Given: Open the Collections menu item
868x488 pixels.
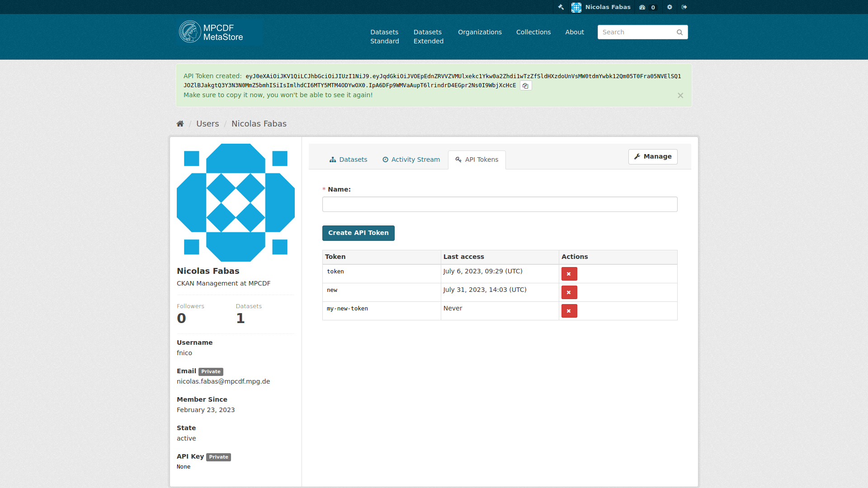Looking at the screenshot, I should pos(533,32).
